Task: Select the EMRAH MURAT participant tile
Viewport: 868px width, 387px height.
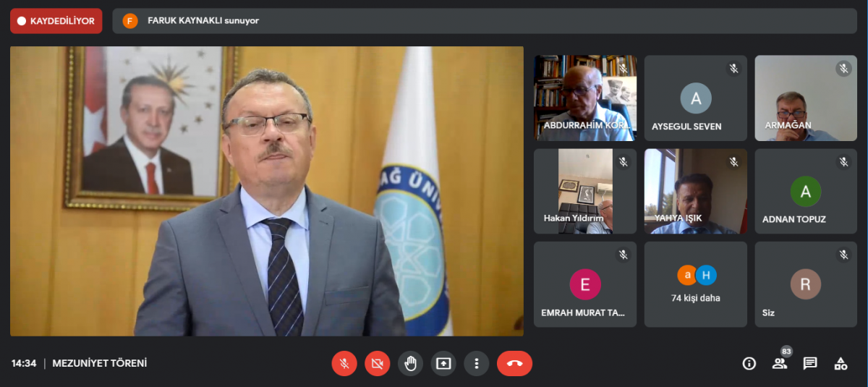Action: pyautogui.click(x=585, y=284)
